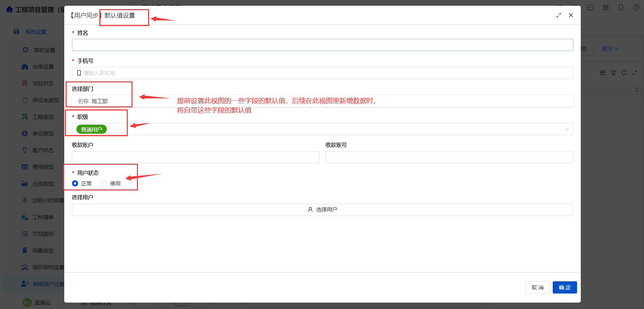Open 选择部门 selector field
Image resolution: width=644 pixels, height=309 pixels.
click(x=323, y=101)
